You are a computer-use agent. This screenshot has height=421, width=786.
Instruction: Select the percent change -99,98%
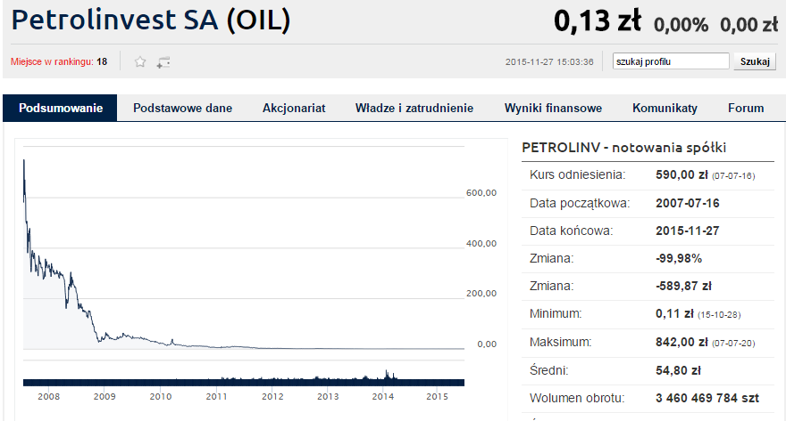tap(679, 259)
